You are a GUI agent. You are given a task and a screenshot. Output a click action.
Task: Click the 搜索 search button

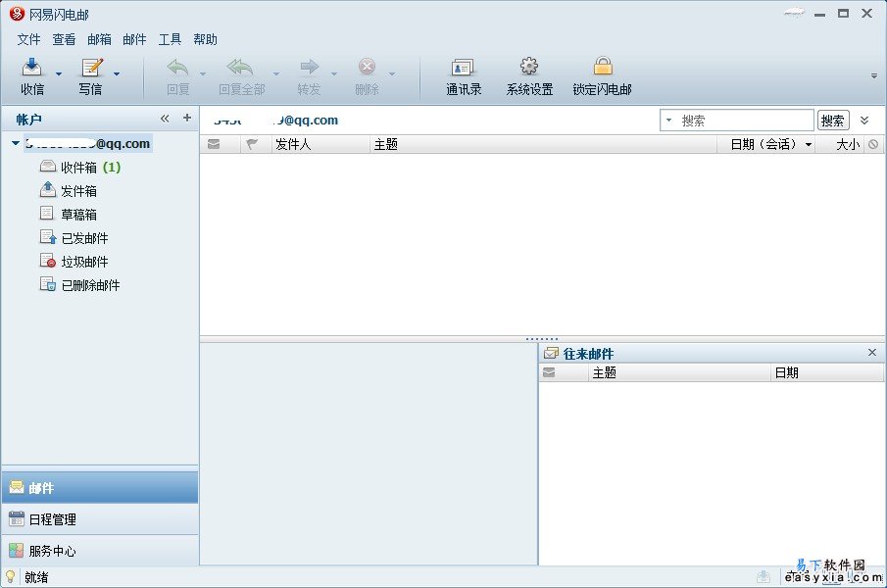[833, 121]
